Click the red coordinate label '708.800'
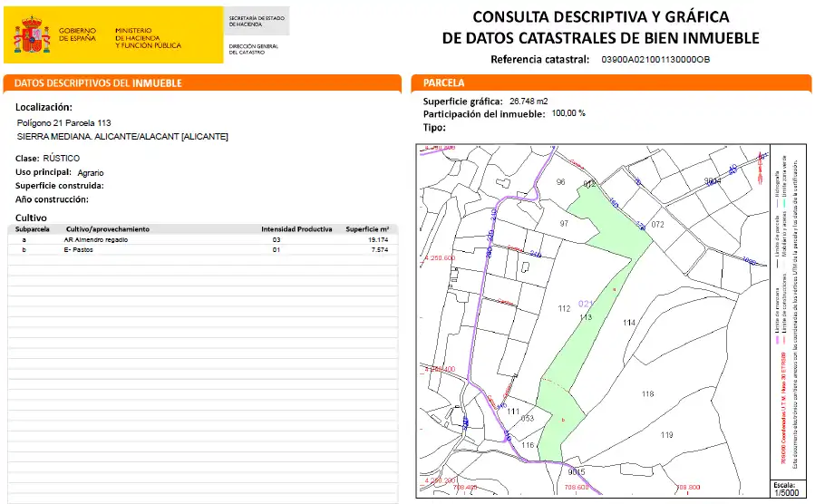Viewport: 815px width, 504px height. coord(688,488)
